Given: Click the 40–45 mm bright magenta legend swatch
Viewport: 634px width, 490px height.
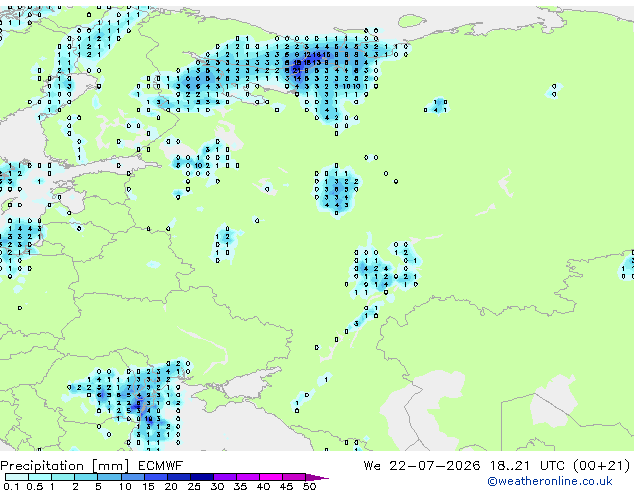Looking at the screenshot, I should 271,477.
